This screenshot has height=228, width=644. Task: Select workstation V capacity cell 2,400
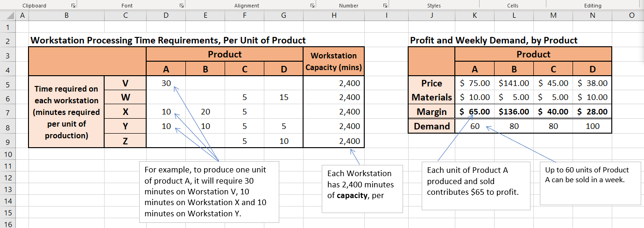coord(333,83)
